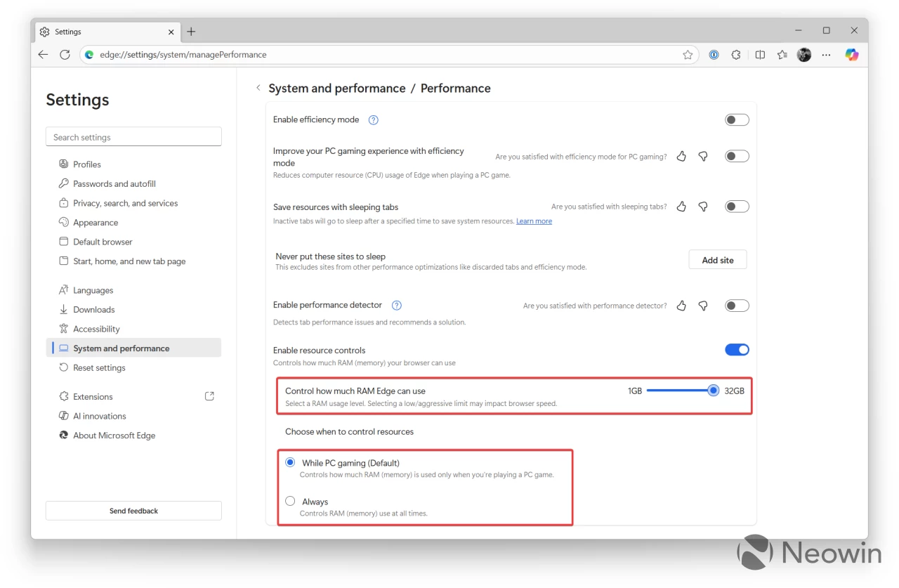The width and height of the screenshot is (899, 588).
Task: Click the Search settings field
Action: coord(133,136)
